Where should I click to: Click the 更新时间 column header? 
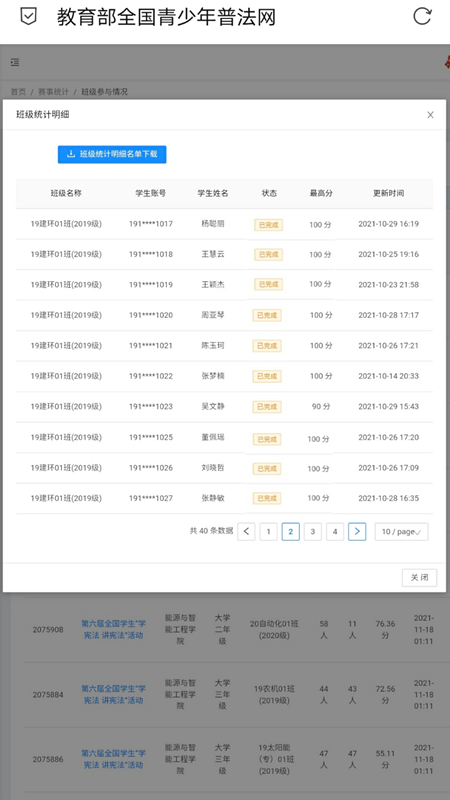click(388, 193)
